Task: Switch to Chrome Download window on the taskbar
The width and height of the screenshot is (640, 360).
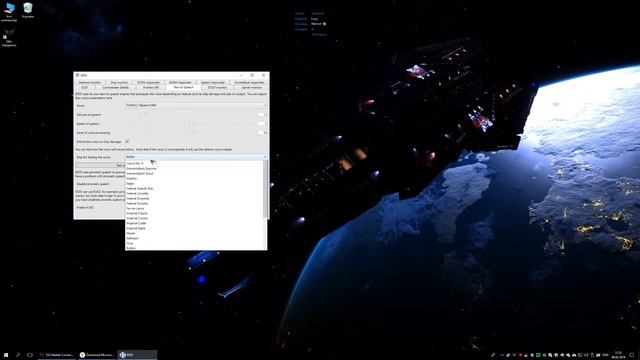Action: point(97,355)
